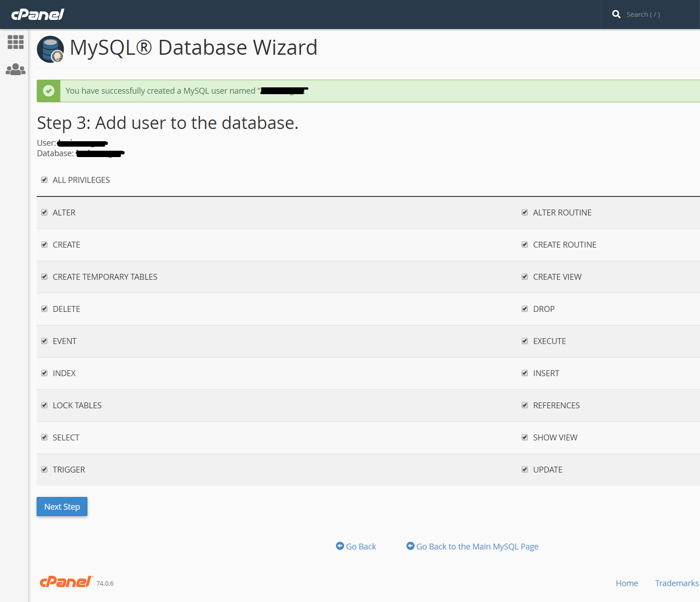Click the cPanel logo in header
Image resolution: width=700 pixels, height=602 pixels.
pos(38,14)
